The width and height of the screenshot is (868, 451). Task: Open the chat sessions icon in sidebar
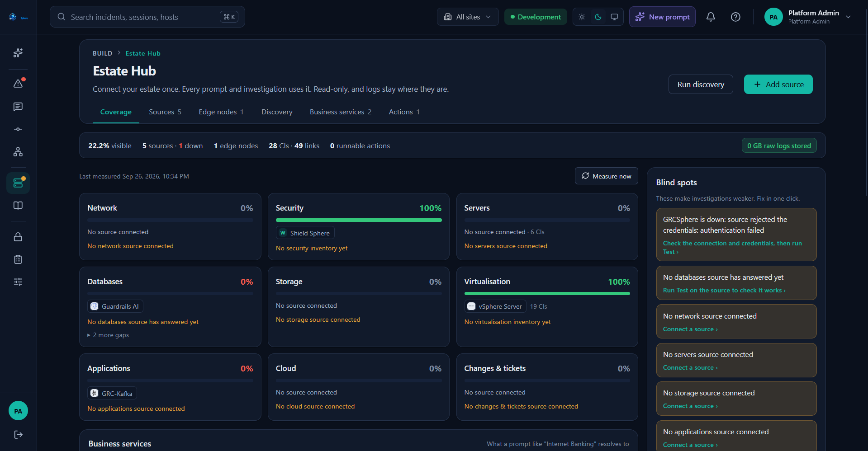coord(18,107)
